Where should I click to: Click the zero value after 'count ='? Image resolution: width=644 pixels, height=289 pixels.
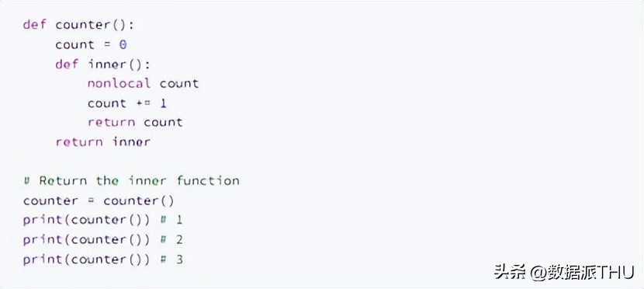123,44
